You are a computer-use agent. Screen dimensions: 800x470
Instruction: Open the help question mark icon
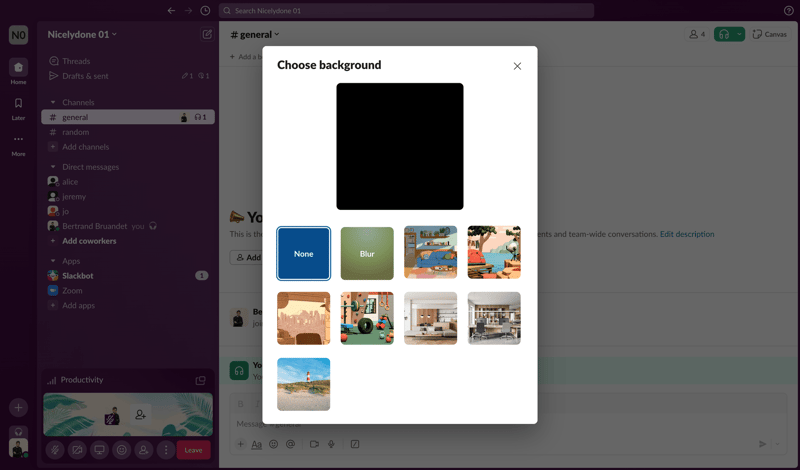click(788, 11)
